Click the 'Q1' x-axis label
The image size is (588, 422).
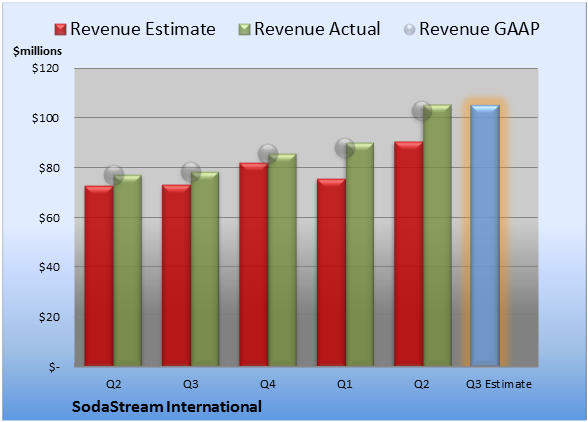click(x=345, y=384)
